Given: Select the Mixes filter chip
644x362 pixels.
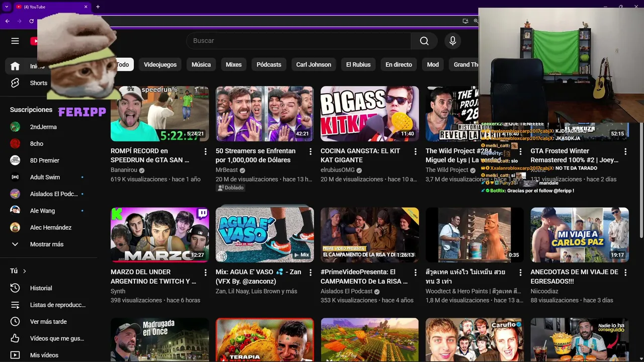Looking at the screenshot, I should (x=233, y=64).
